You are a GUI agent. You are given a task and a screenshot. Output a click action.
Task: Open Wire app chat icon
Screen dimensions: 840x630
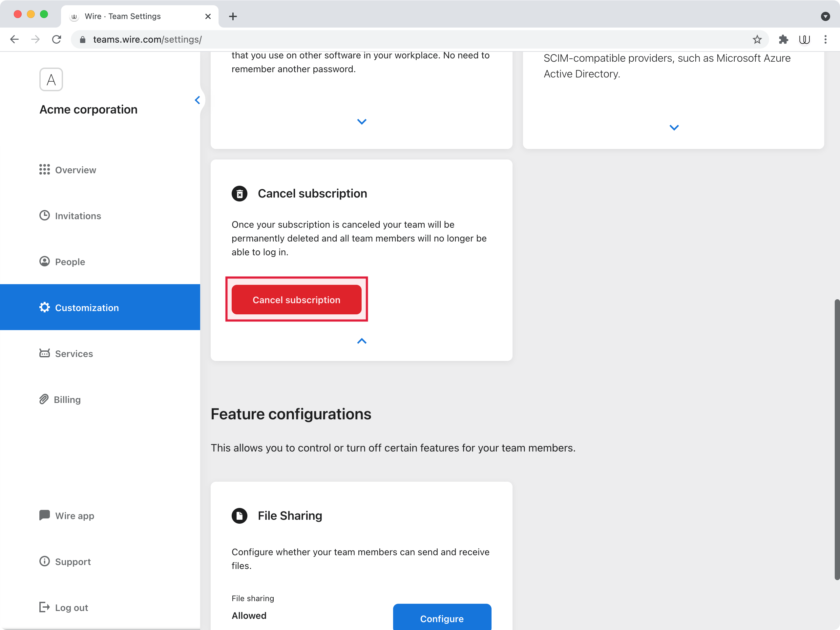click(44, 515)
